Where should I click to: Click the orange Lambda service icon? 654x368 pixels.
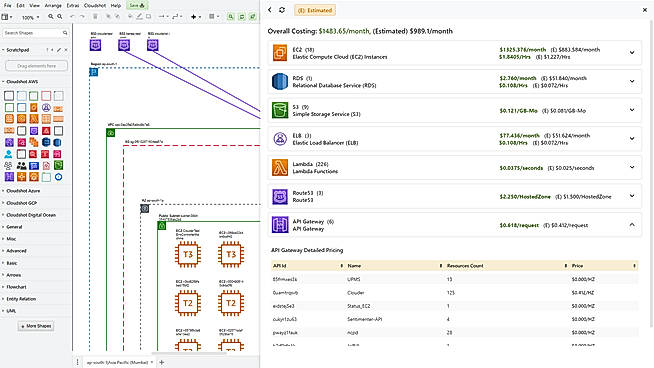[x=280, y=167]
